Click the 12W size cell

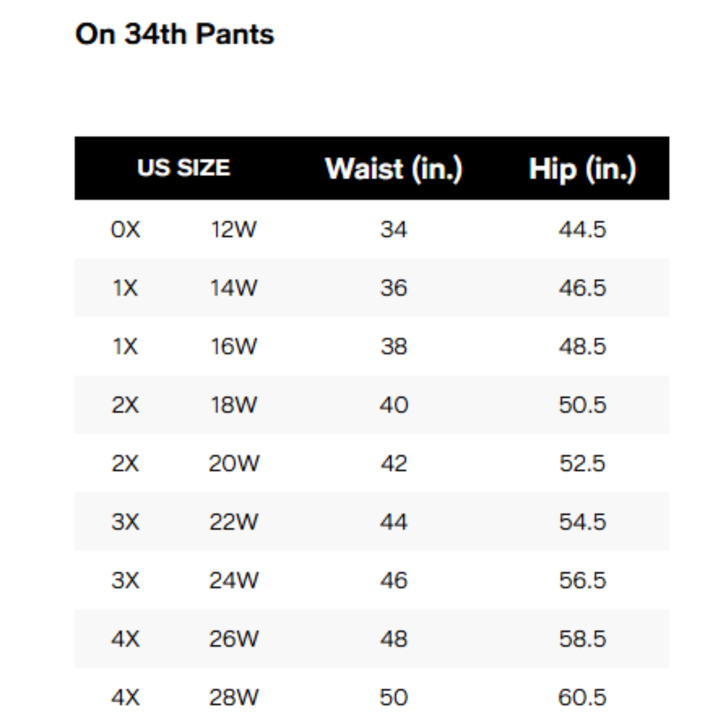coord(234,229)
